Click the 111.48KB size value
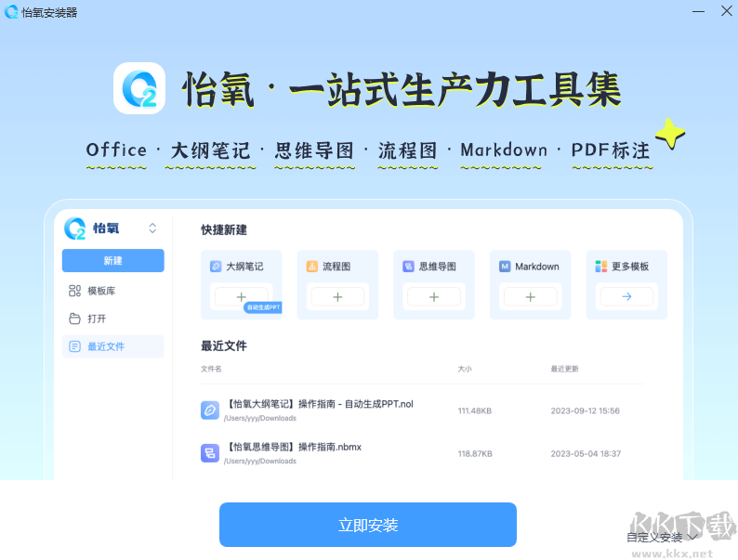This screenshot has width=738, height=560. [x=475, y=411]
